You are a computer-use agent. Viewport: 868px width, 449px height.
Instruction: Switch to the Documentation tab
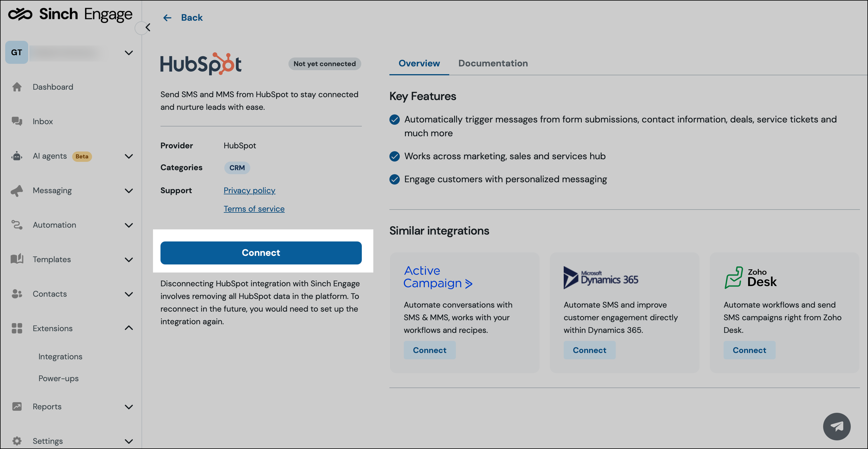[x=493, y=63]
